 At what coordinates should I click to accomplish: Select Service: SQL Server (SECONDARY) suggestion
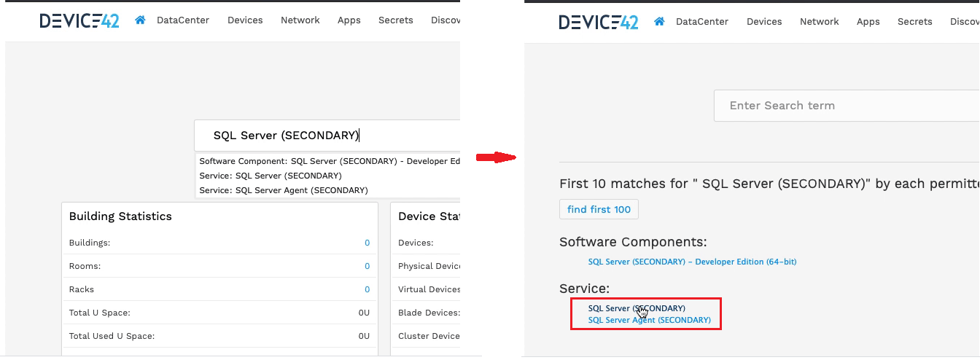271,176
